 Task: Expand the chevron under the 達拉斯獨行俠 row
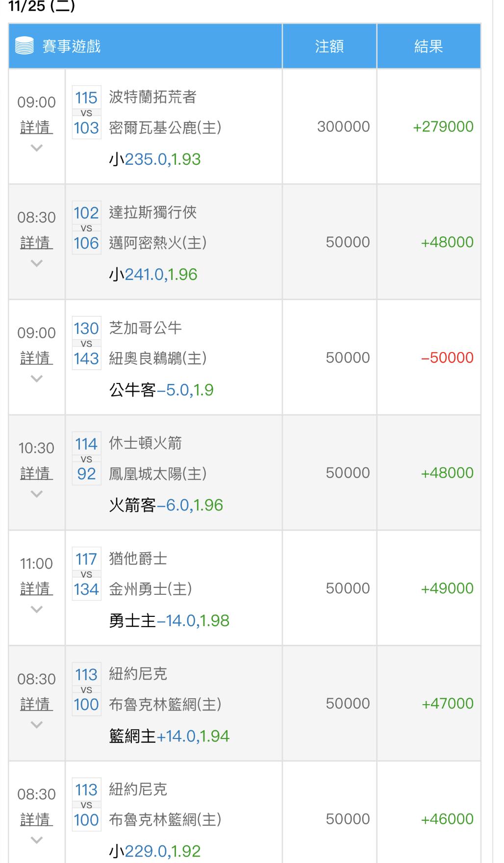(37, 263)
